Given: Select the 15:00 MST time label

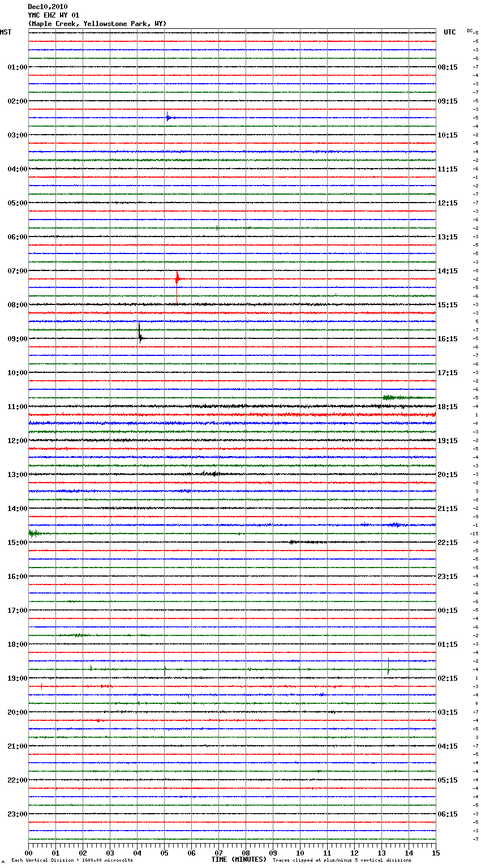Looking at the screenshot, I should [18, 543].
